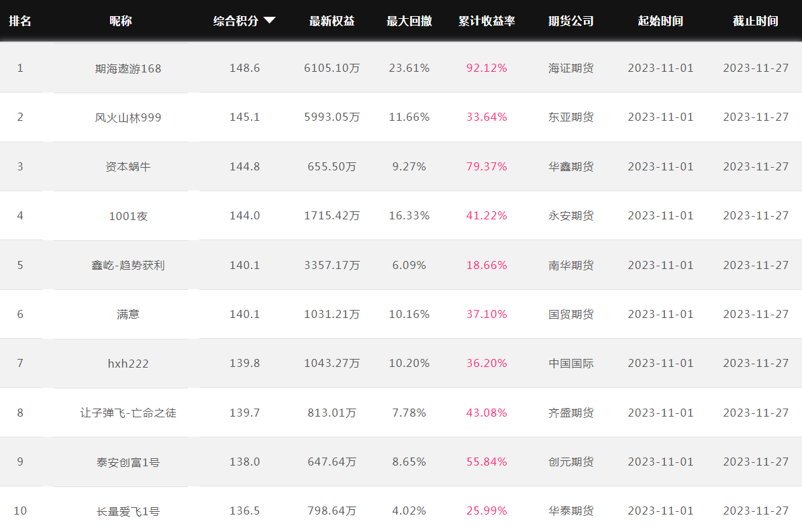This screenshot has width=802, height=532.
Task: Open the nickname 风火山林999
Action: point(128,117)
